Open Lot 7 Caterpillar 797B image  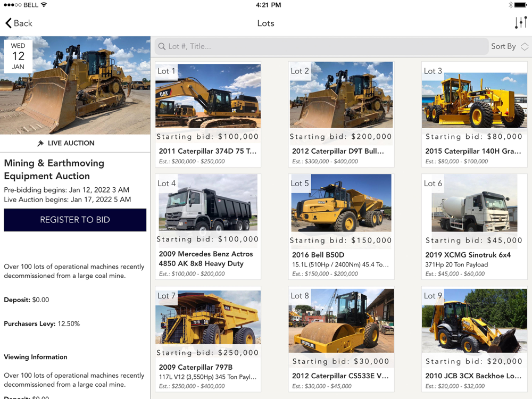click(208, 317)
